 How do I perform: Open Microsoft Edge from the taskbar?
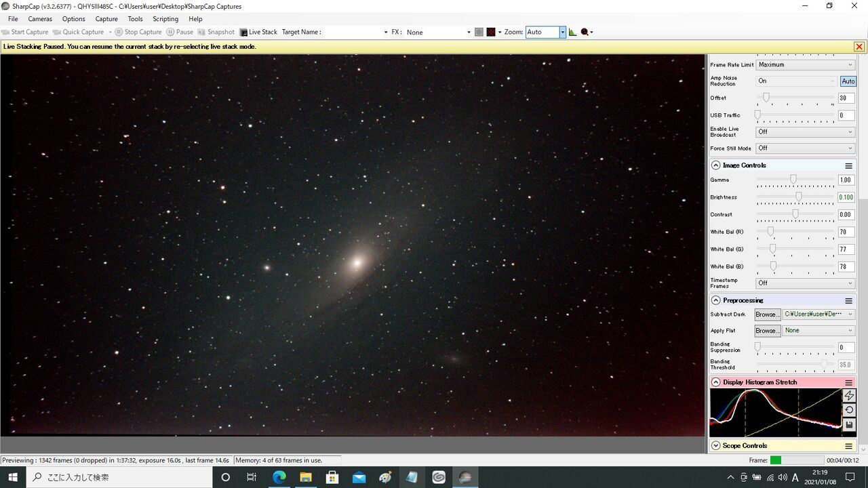[x=279, y=477]
